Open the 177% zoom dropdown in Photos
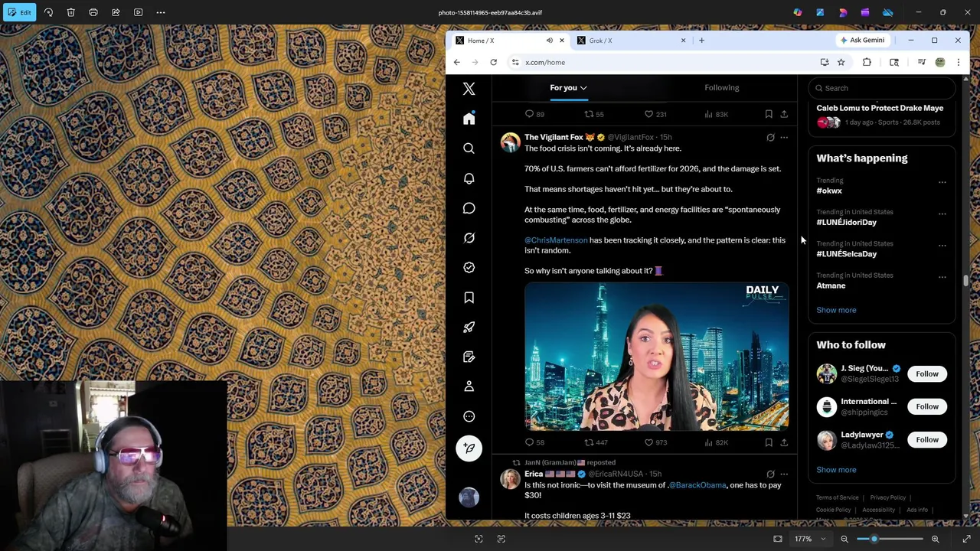The height and width of the screenshot is (551, 980). tap(809, 539)
